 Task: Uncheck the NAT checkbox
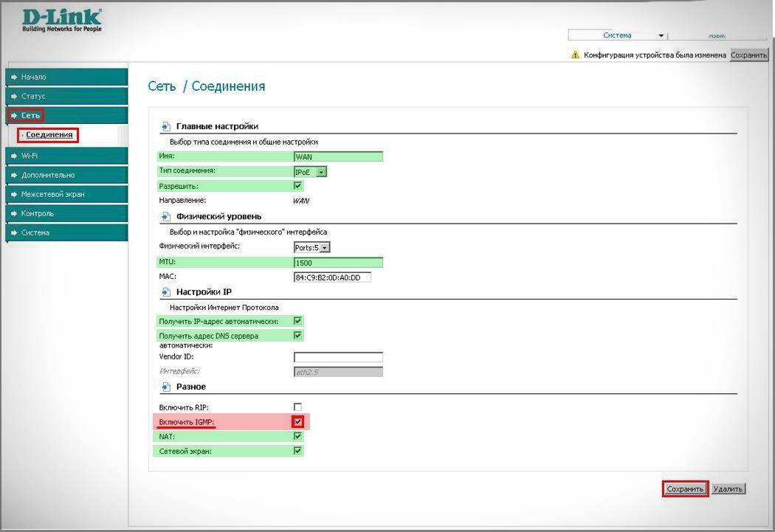[x=298, y=436]
